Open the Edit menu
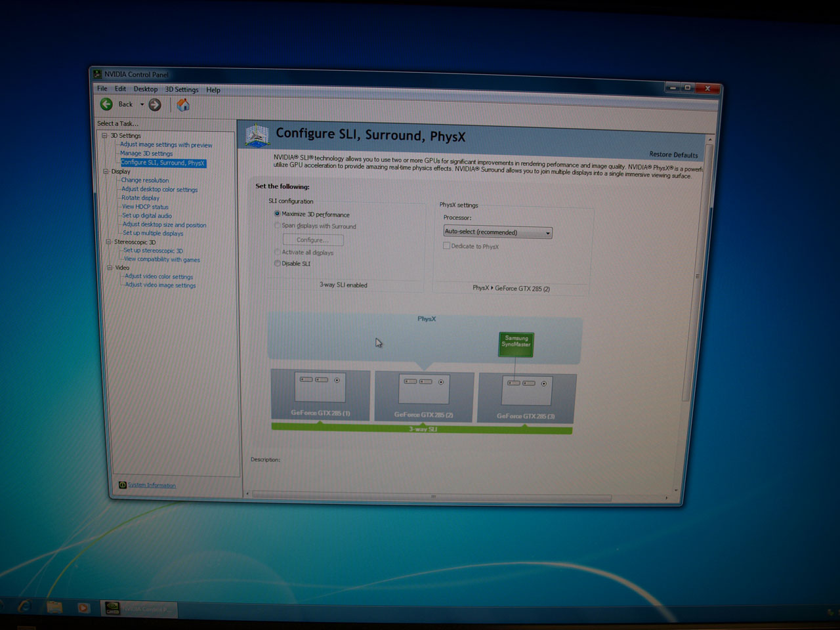This screenshot has width=840, height=630. (120, 89)
